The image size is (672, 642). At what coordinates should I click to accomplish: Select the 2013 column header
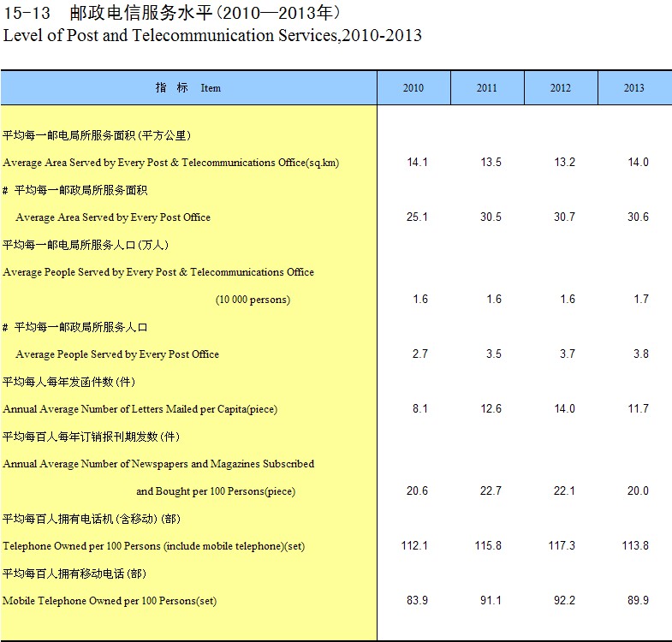[634, 88]
